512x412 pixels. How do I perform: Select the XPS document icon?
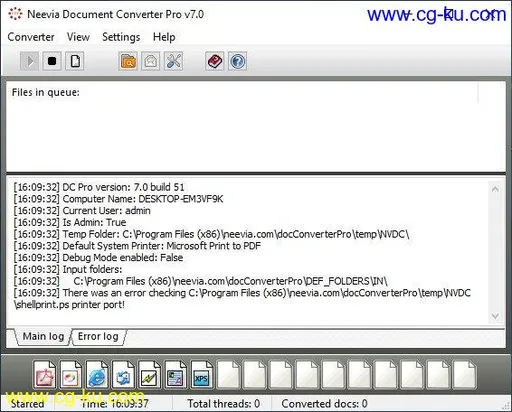202,375
